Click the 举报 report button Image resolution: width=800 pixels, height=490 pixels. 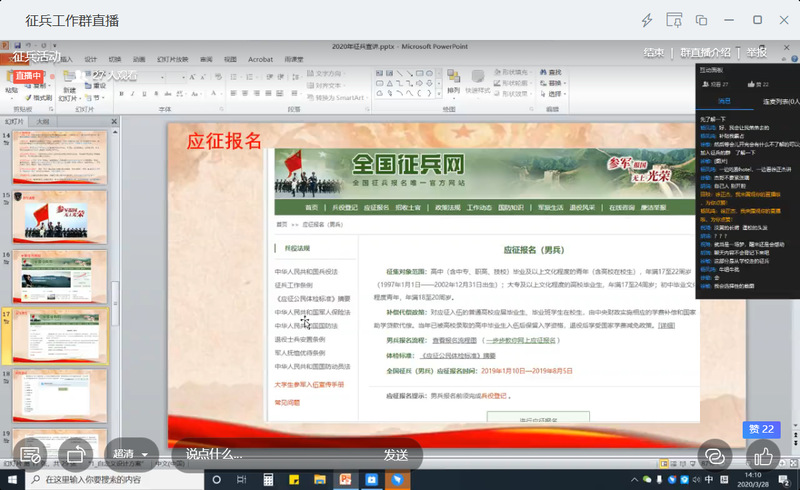pyautogui.click(x=757, y=52)
